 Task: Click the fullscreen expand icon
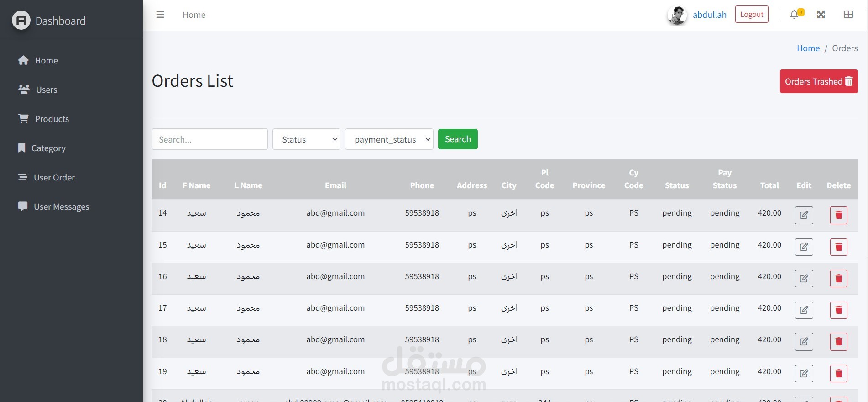[821, 15]
